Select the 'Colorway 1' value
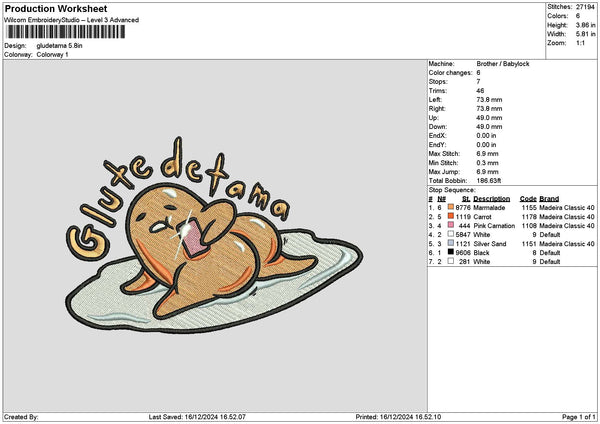This screenshot has width=600, height=424. click(x=52, y=55)
